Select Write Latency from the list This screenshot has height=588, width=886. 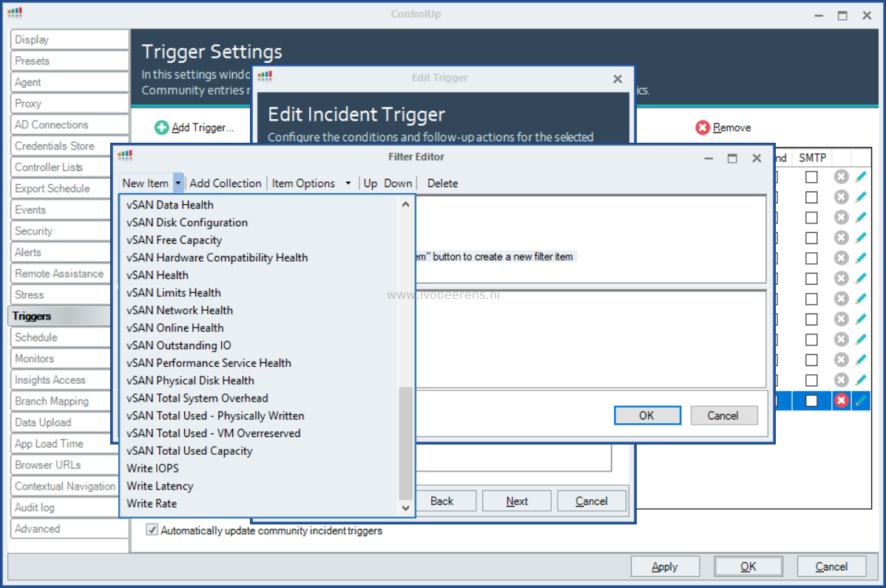point(160,486)
